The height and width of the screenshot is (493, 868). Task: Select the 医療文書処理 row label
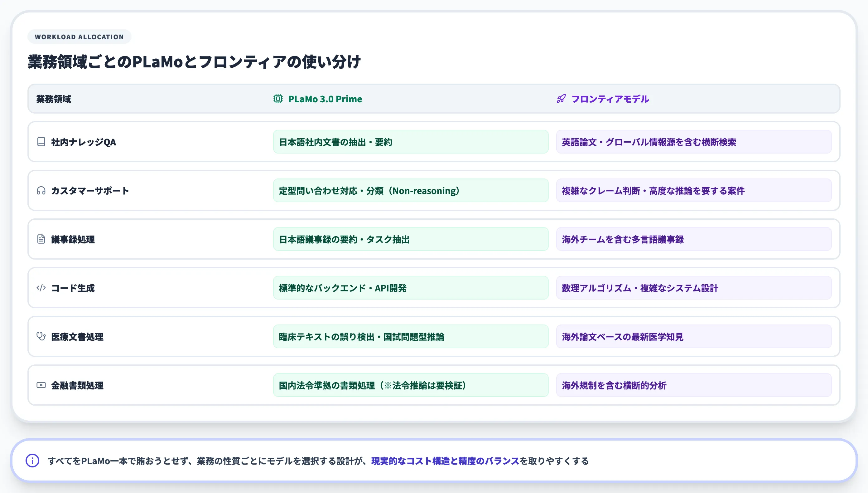[77, 337]
